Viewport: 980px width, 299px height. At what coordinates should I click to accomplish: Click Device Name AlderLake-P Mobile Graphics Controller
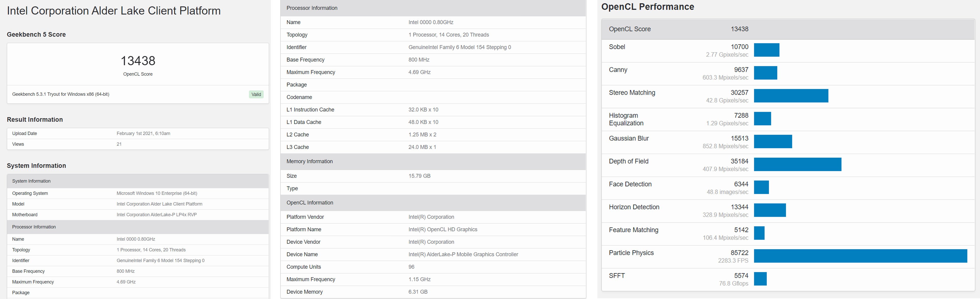click(x=463, y=254)
